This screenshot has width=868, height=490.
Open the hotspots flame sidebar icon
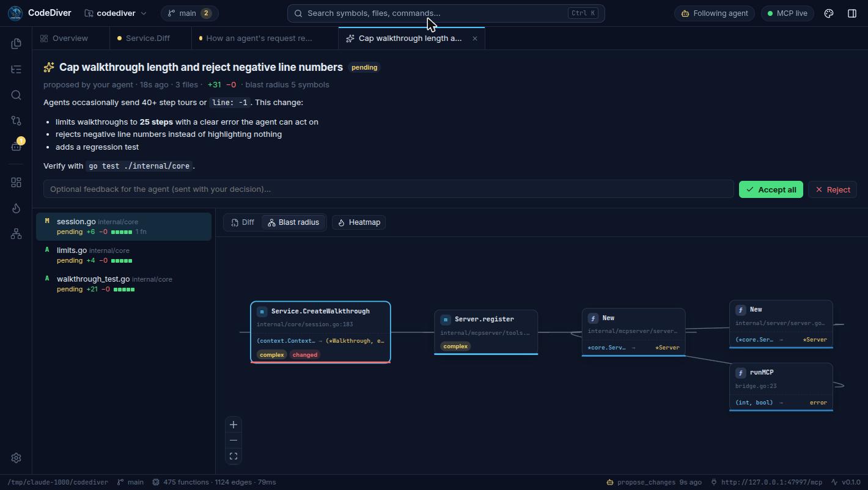[x=17, y=208]
